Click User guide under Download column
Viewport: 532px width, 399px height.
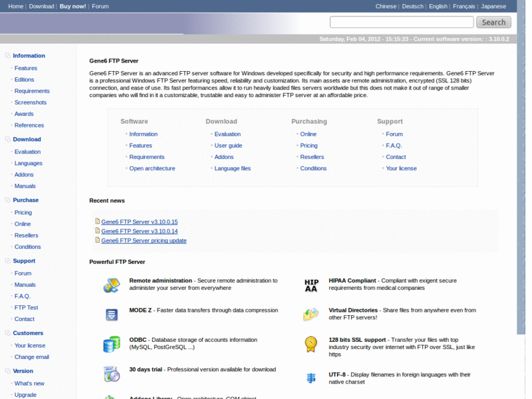coord(228,146)
